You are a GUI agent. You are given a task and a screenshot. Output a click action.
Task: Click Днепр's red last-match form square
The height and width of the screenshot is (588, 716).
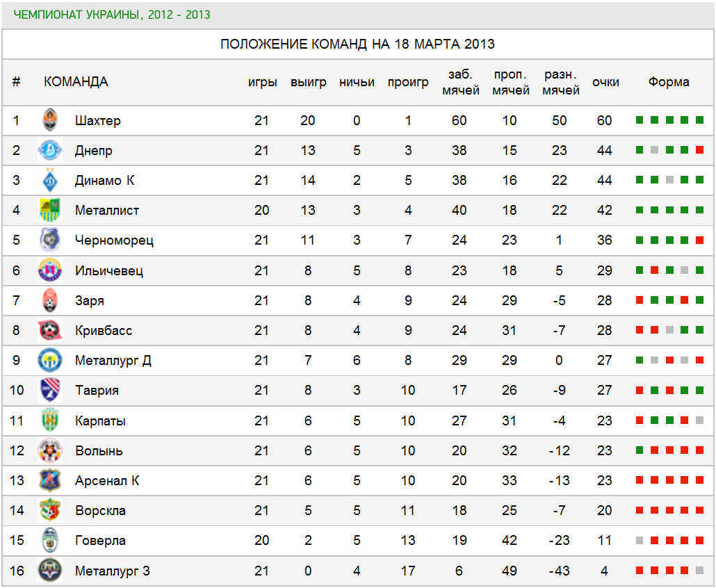coord(699,150)
